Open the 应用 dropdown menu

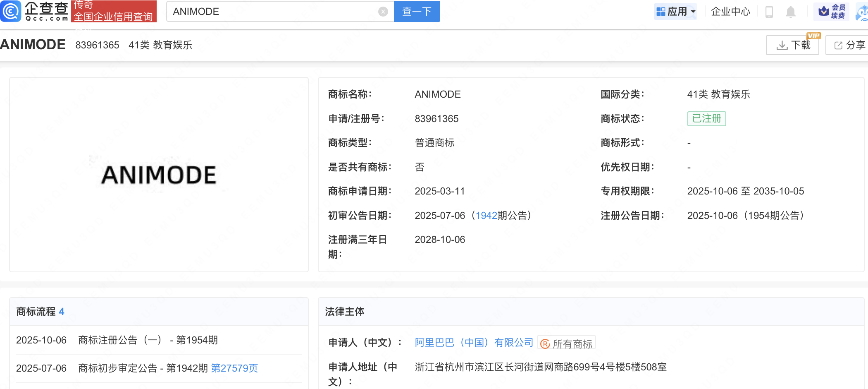click(x=676, y=12)
